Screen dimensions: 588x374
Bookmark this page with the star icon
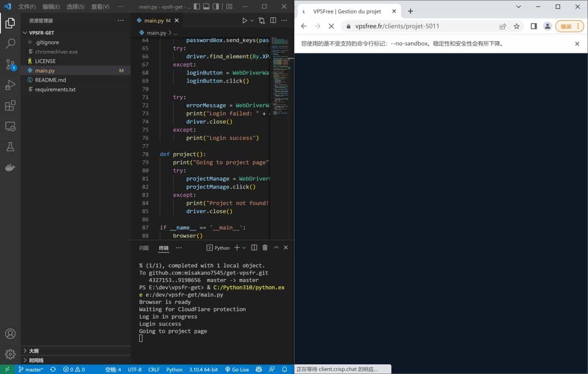tap(517, 26)
